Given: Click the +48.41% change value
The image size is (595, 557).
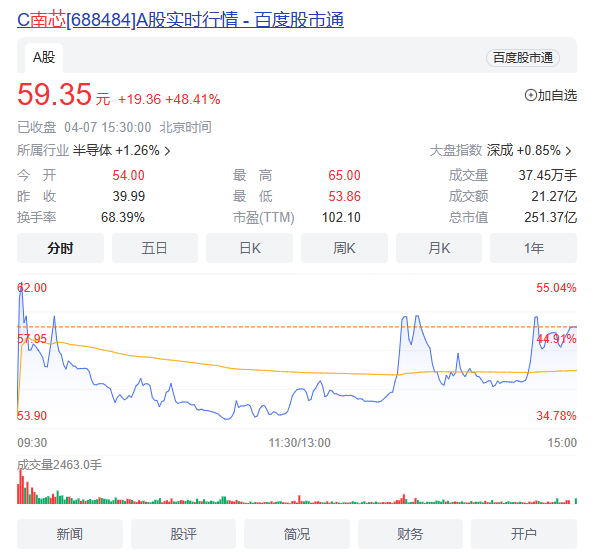Looking at the screenshot, I should (x=193, y=99).
